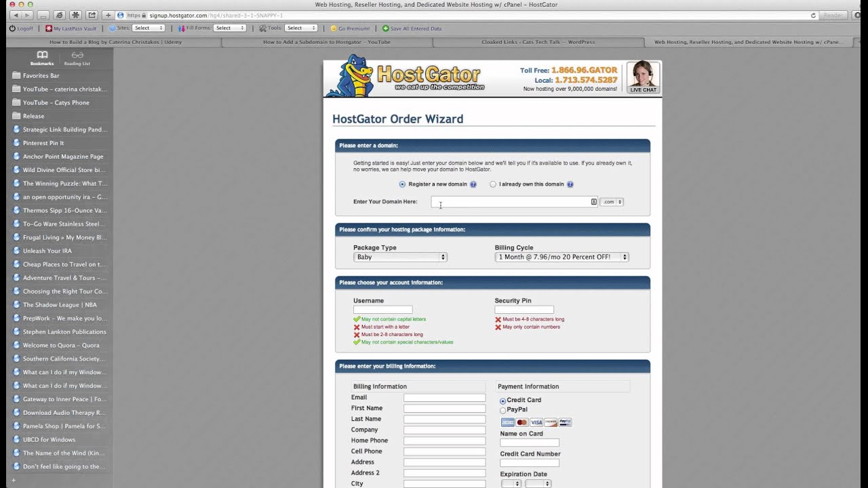Click the Last Name billing field

pos(445,420)
